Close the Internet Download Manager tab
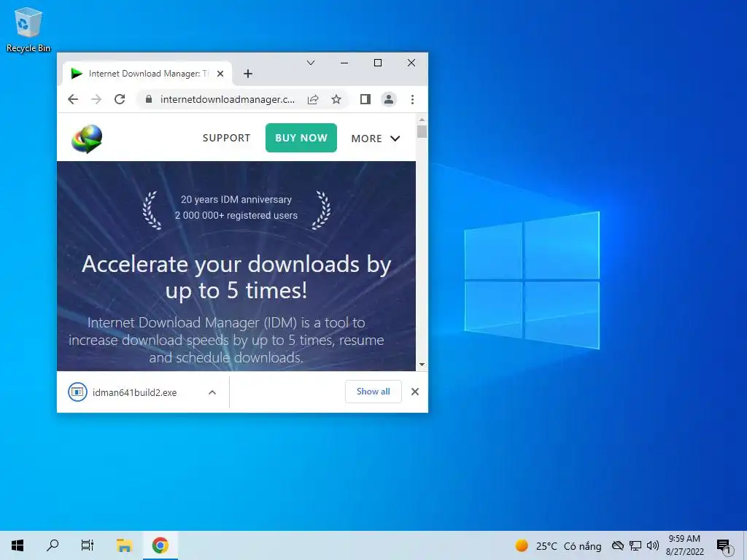 pyautogui.click(x=220, y=74)
